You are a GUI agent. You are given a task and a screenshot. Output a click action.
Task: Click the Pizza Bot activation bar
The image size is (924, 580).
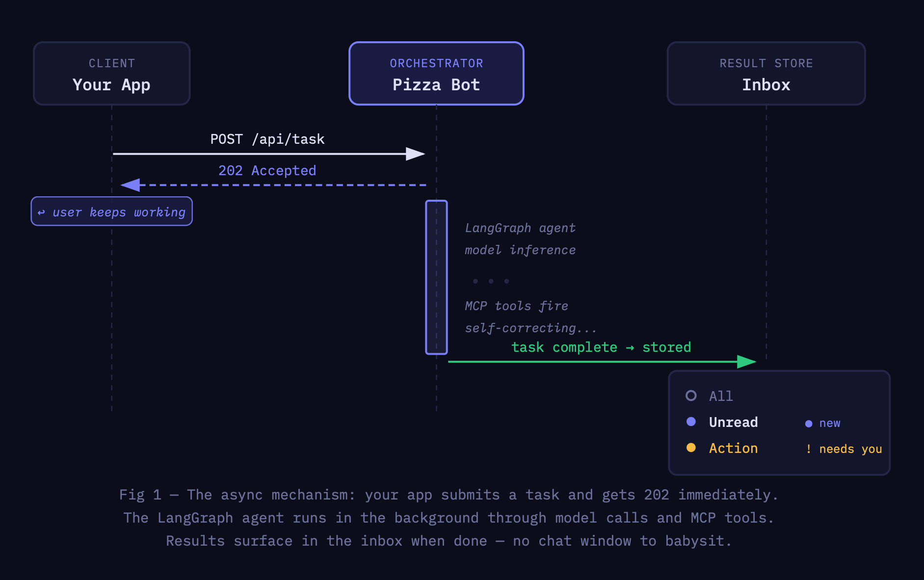click(x=436, y=277)
